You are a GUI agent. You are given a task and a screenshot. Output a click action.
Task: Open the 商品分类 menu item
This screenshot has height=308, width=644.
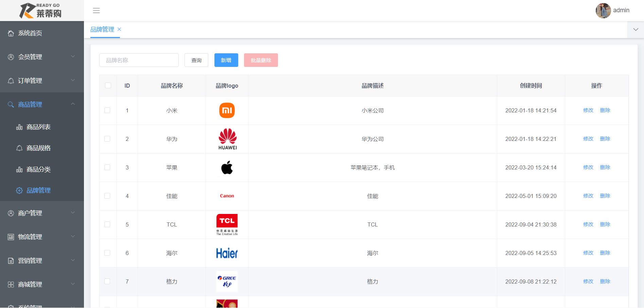[42, 169]
